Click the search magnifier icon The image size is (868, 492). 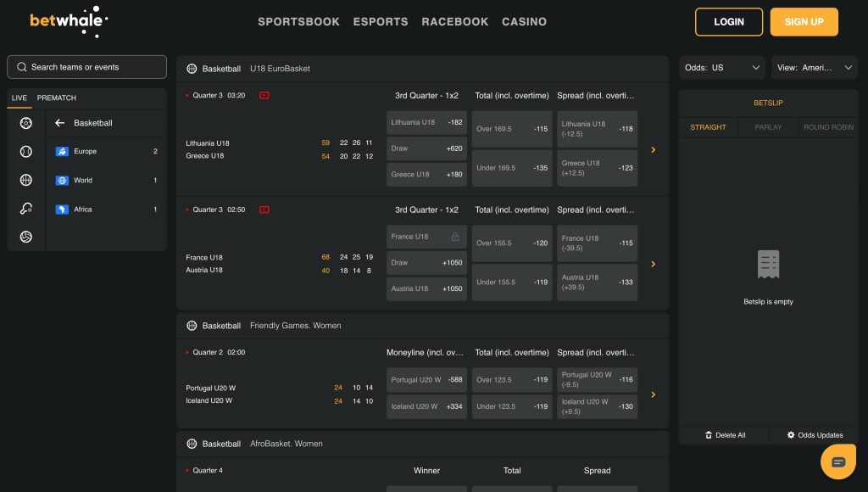point(21,67)
